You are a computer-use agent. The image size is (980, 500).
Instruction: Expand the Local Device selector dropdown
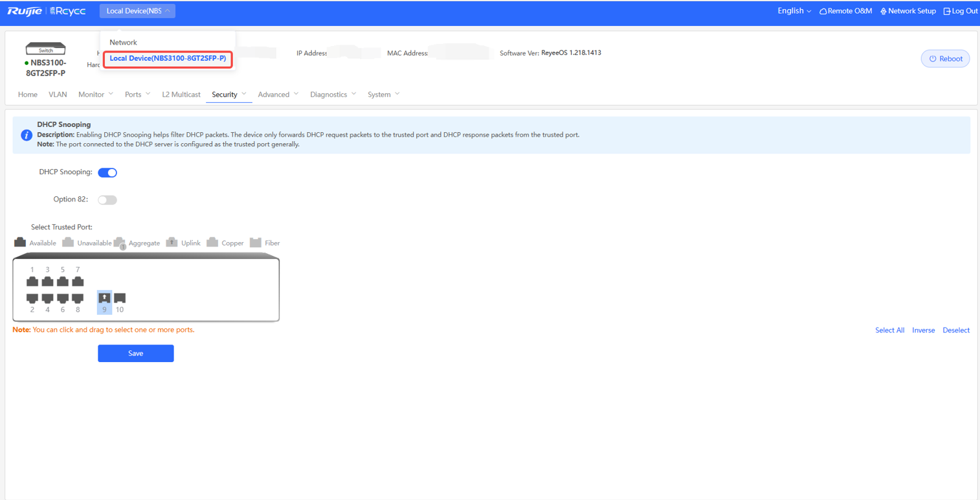tap(137, 11)
